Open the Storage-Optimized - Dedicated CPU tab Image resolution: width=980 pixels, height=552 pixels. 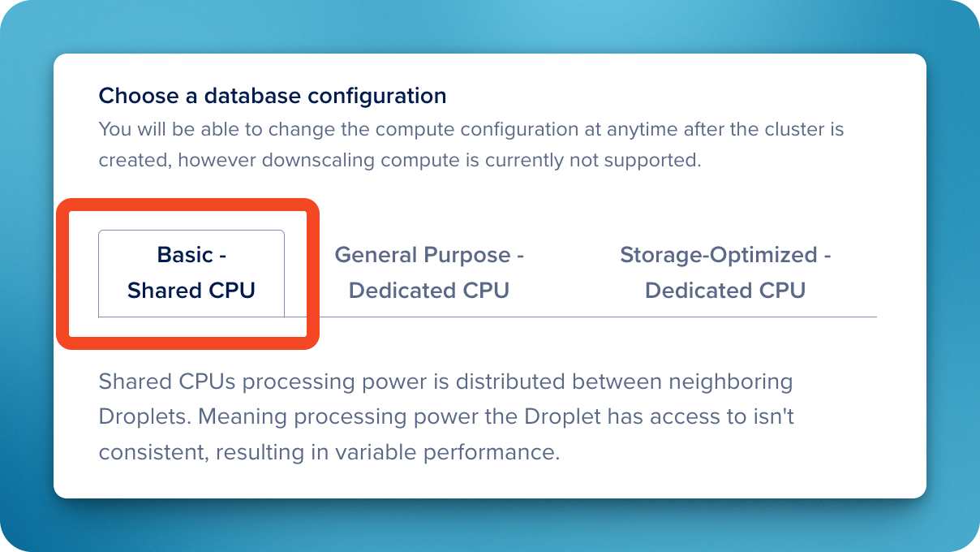click(x=725, y=273)
